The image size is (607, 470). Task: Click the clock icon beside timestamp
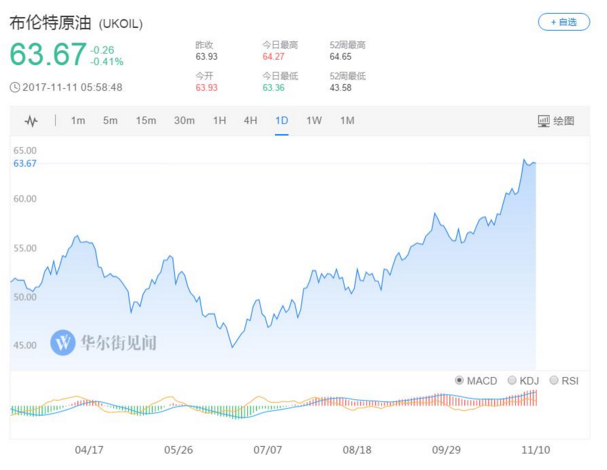(15, 87)
